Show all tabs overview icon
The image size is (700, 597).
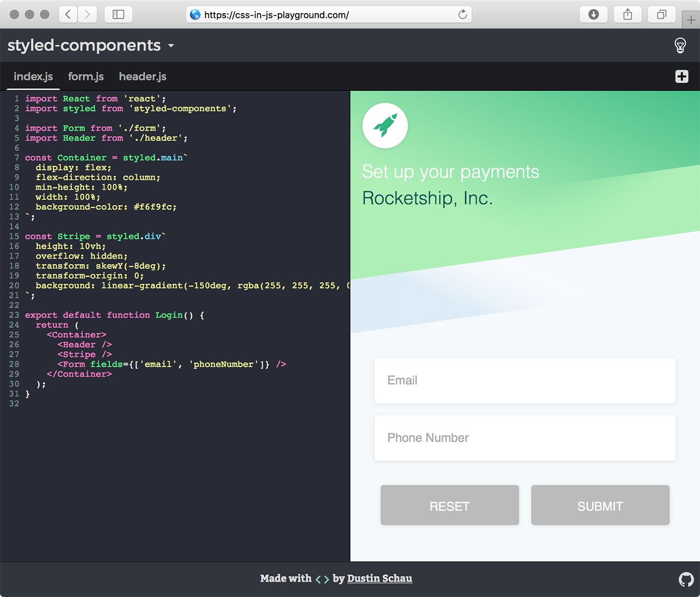(662, 15)
